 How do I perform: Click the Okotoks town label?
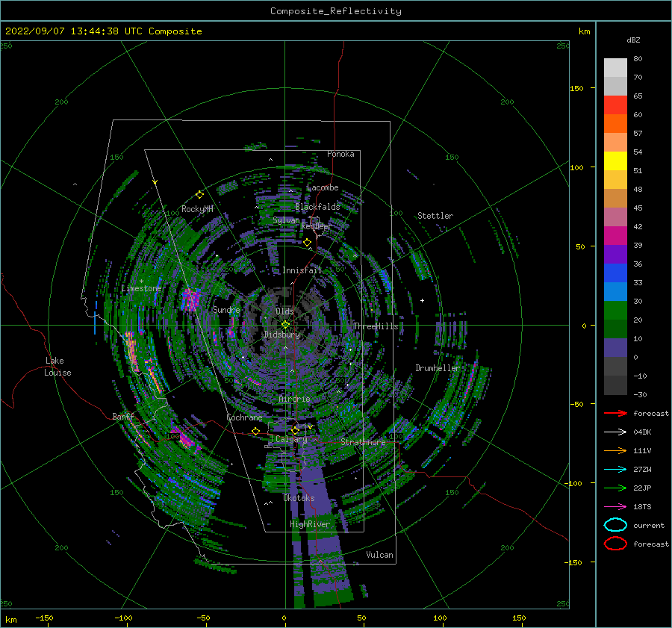(x=299, y=498)
